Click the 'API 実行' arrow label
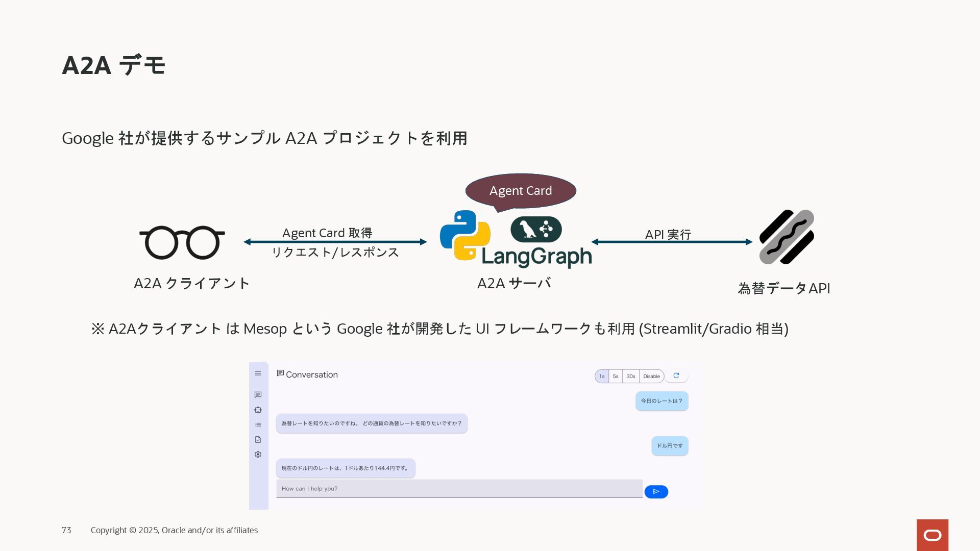The image size is (980, 551). click(668, 235)
